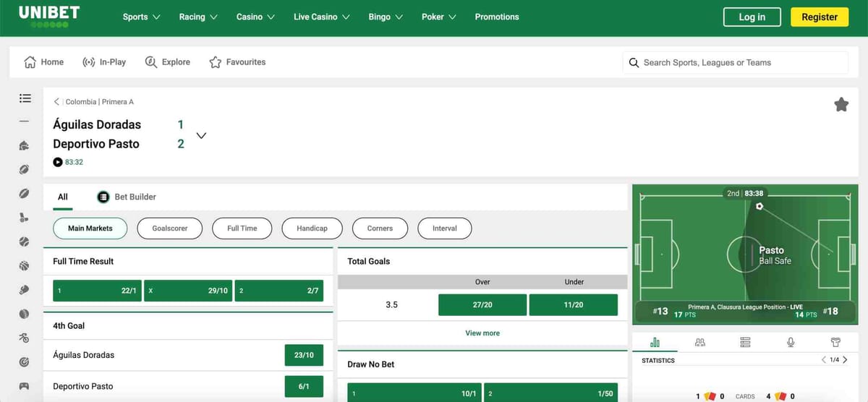Click the live stream play icon by 83:32
The height and width of the screenshot is (402, 868).
pyautogui.click(x=58, y=162)
